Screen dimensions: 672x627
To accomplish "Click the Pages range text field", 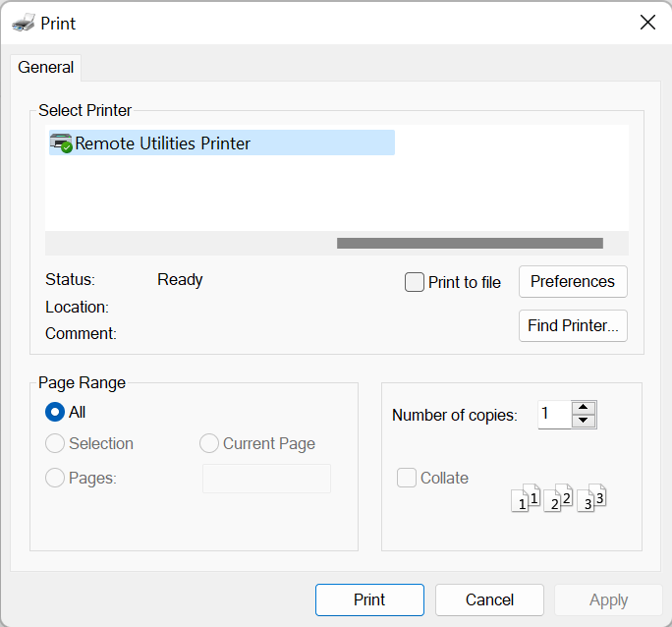I will [266, 479].
